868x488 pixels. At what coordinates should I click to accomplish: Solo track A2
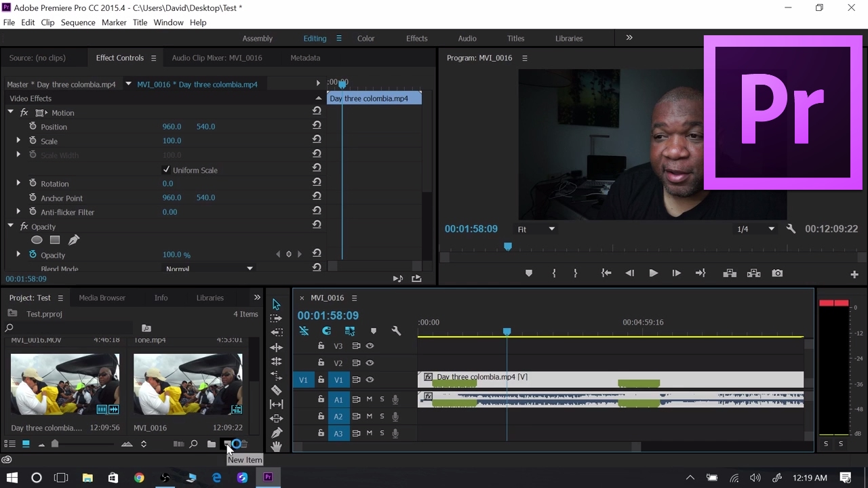382,416
